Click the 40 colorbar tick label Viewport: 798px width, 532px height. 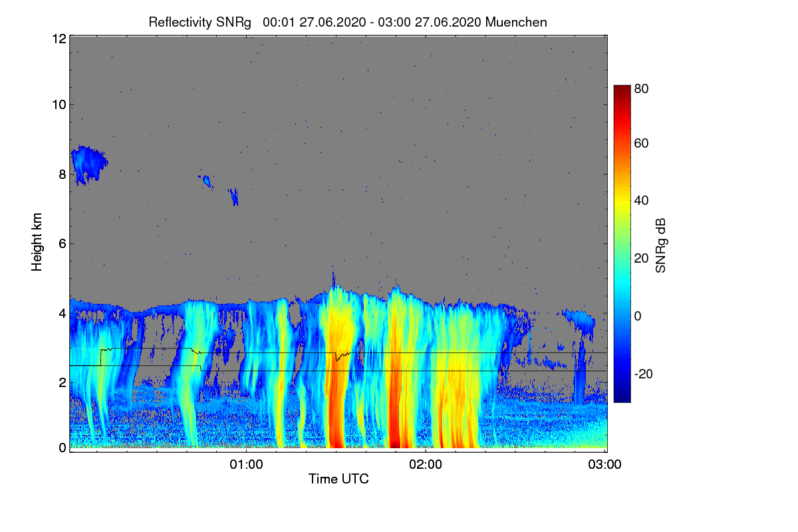642,201
